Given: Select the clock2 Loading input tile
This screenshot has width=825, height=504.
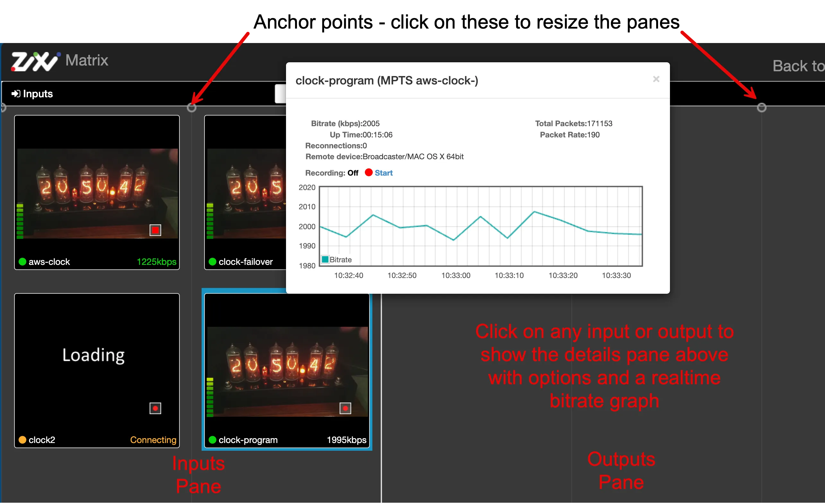Looking at the screenshot, I should pyautogui.click(x=97, y=371).
